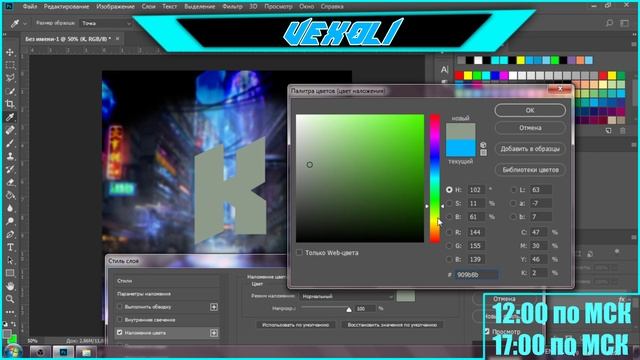Image resolution: width=640 pixels, height=360 pixels.
Task: Select the Healing Brush tool
Action: click(10, 130)
